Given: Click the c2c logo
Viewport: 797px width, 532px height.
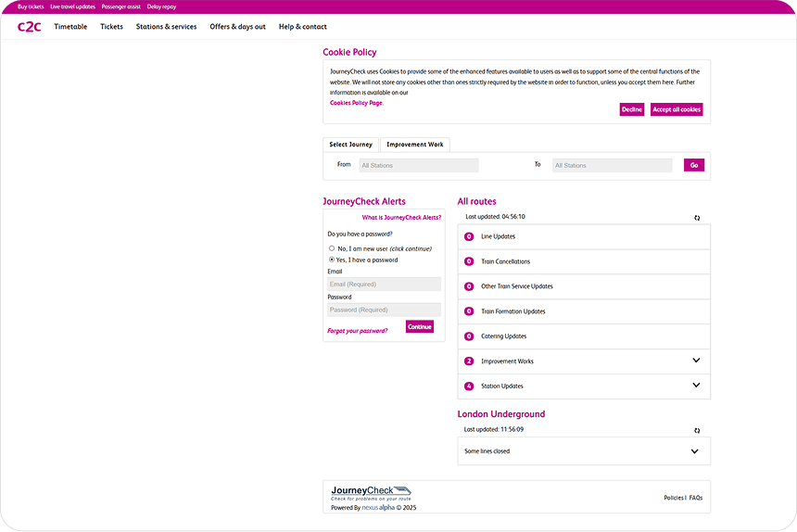Looking at the screenshot, I should [x=29, y=27].
